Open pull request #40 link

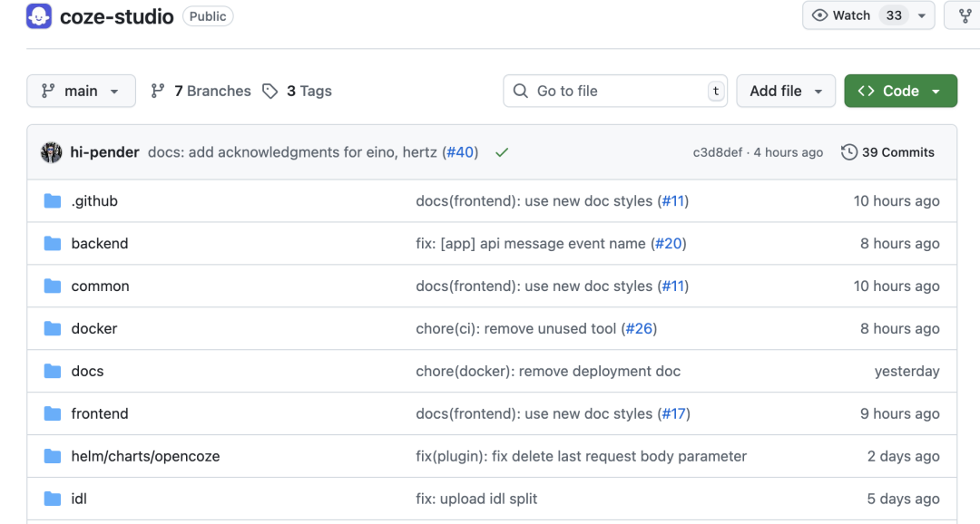point(460,152)
